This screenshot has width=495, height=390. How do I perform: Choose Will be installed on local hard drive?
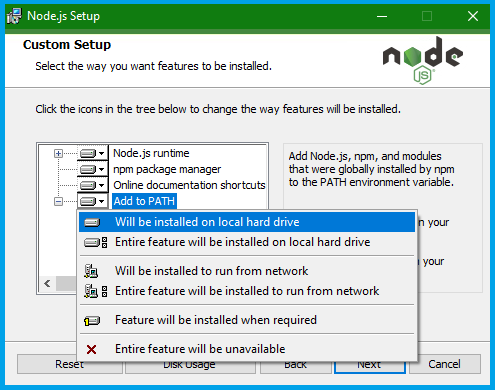coord(247,222)
